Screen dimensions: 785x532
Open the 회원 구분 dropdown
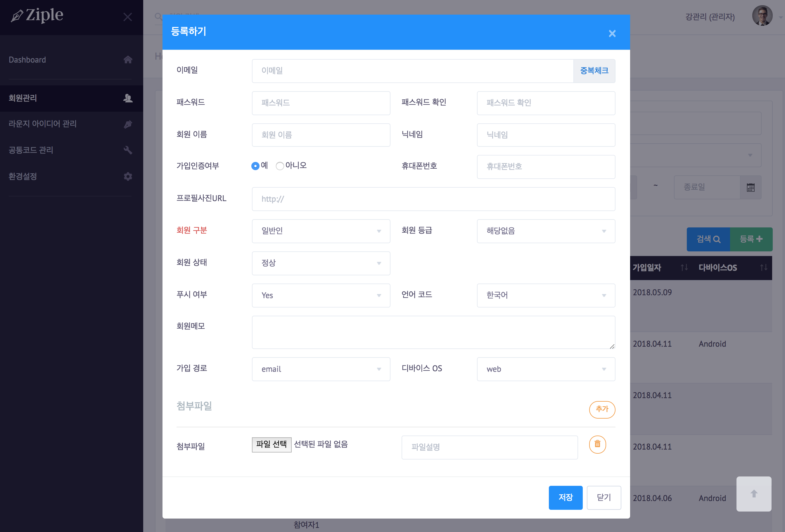321,231
